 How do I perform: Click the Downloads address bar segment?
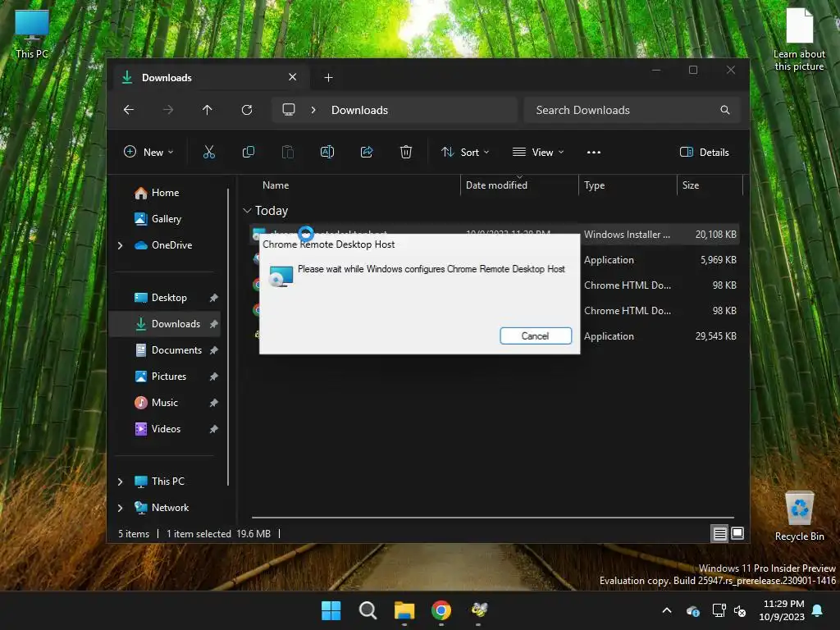pyautogui.click(x=359, y=110)
